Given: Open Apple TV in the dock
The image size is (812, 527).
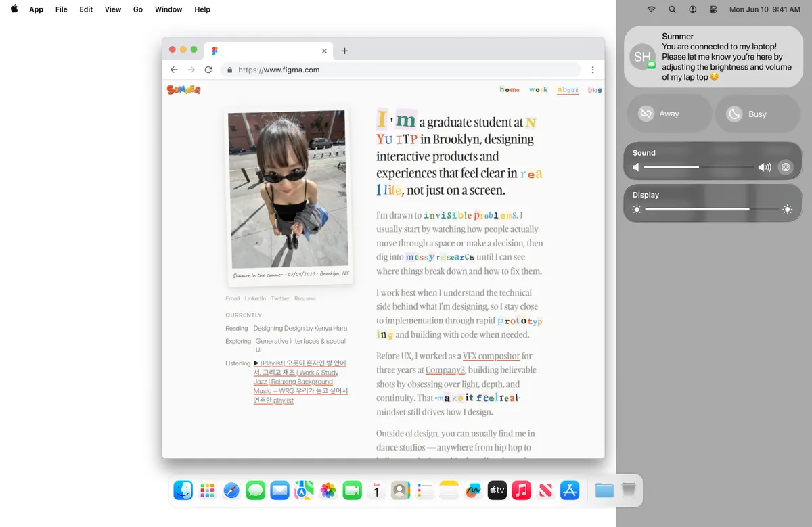Looking at the screenshot, I should tap(497, 490).
